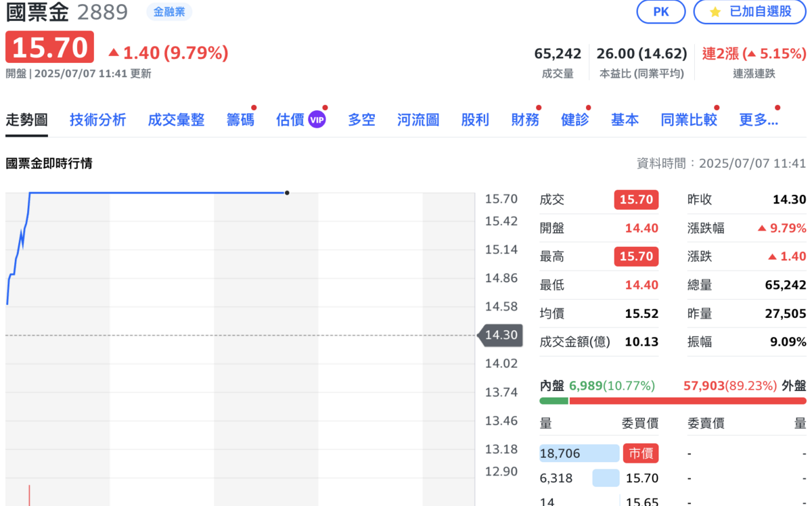Click the 昨收 value 14.30
This screenshot has height=506, width=812.
790,200
